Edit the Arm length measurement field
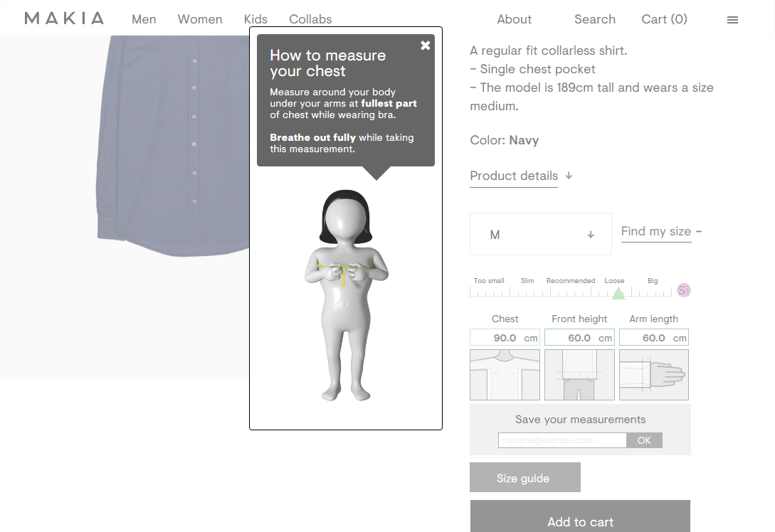 [654, 338]
